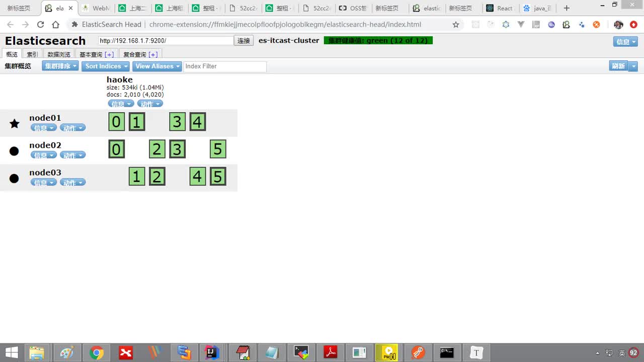Viewport: 644px width, 362px height.
Task: Go to the Chrome home page
Action: 56,24
